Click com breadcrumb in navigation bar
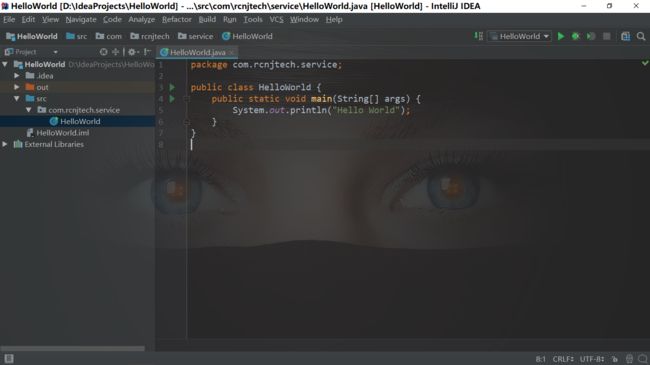The width and height of the screenshot is (650, 365). tap(109, 36)
